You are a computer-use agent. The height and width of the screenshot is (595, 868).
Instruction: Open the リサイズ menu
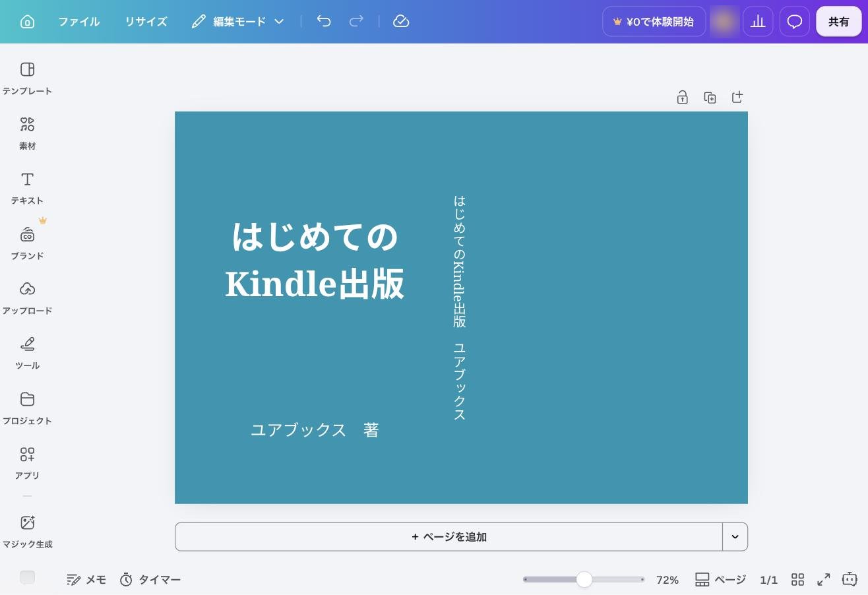146,22
